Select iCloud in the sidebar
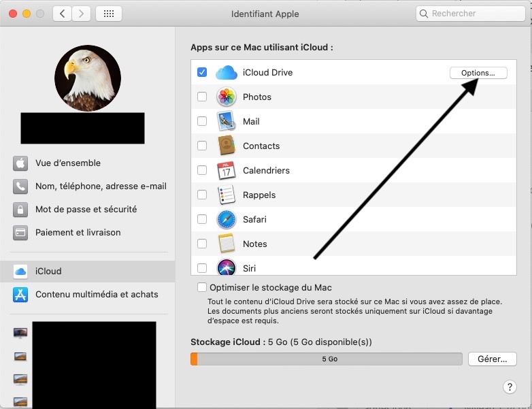Screen dimensions: 532x409 (88, 272)
